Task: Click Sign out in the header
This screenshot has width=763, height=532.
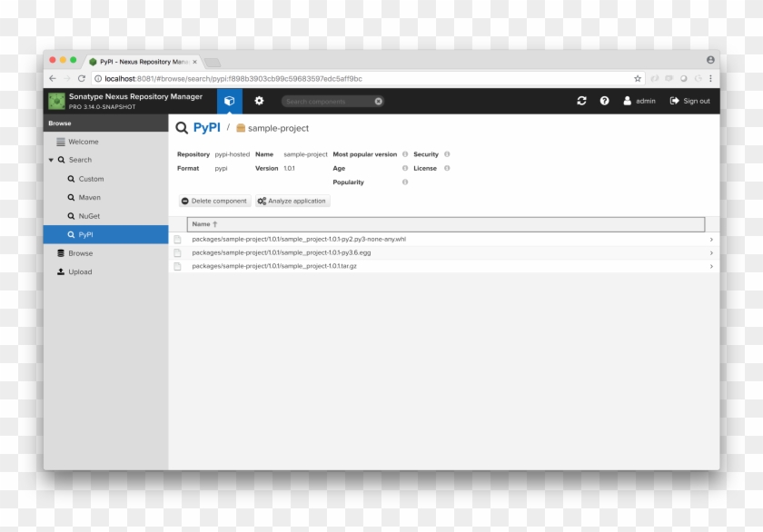Action: pos(690,101)
